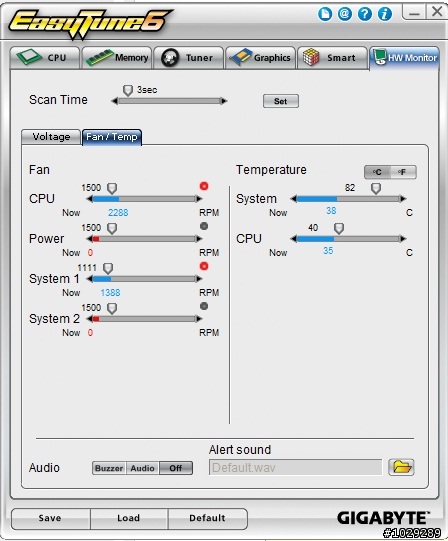Click Scan Time slider handle at 3sec
Screen dimensions: 448x541
click(128, 91)
